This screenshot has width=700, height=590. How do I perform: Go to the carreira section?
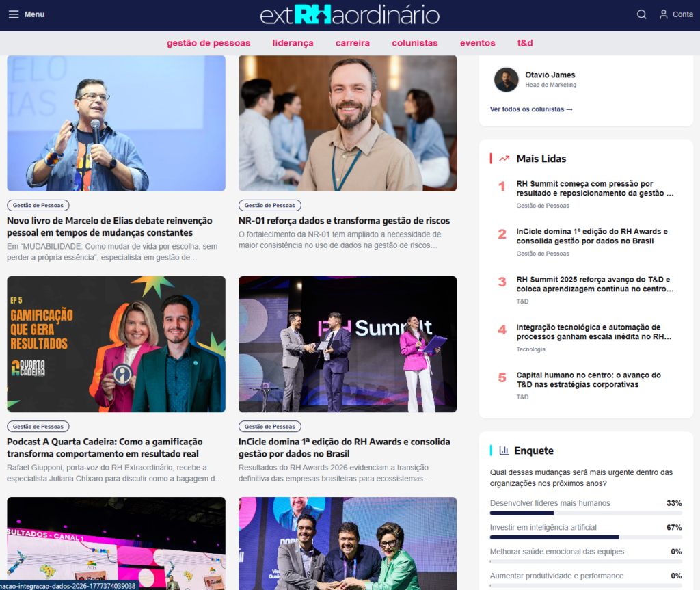(x=353, y=43)
